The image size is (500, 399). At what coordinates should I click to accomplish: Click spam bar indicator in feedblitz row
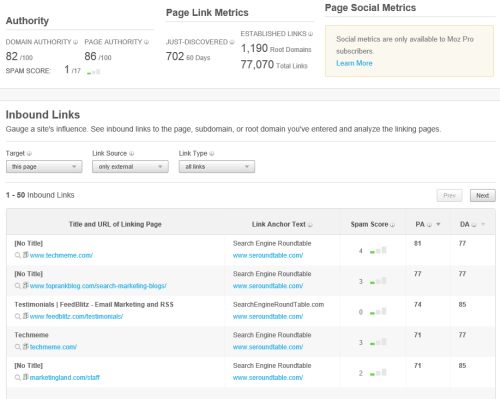point(378,312)
